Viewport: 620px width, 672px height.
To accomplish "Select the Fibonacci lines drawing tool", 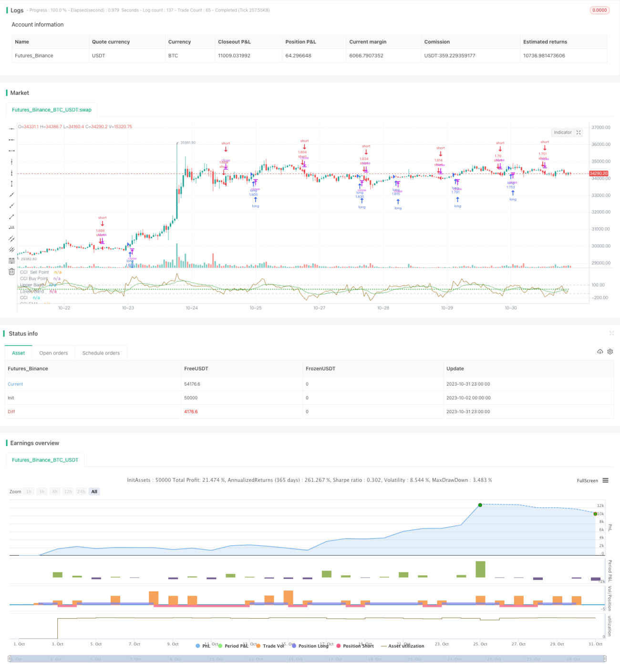I will [x=11, y=260].
